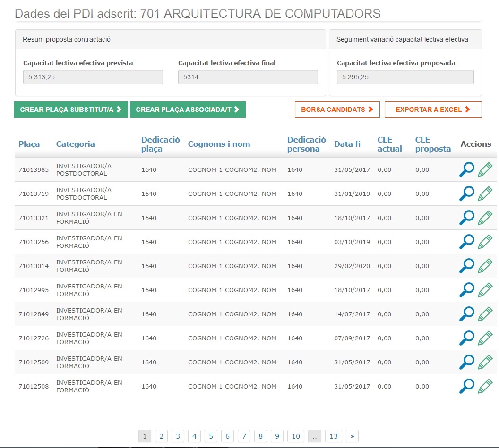View details of plaça 71013321 with magnifier
The width and height of the screenshot is (499, 448).
466,218
